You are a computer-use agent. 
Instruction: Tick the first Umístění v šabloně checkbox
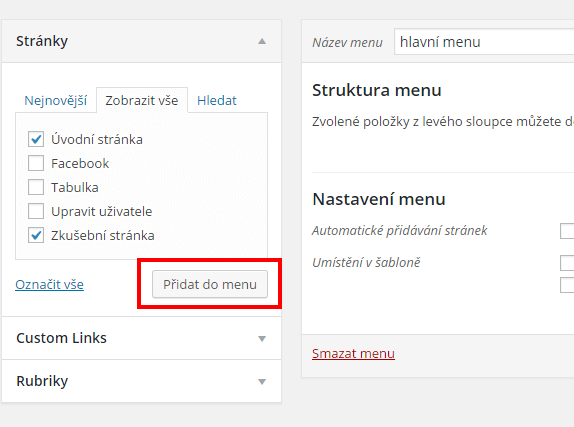pos(567,263)
